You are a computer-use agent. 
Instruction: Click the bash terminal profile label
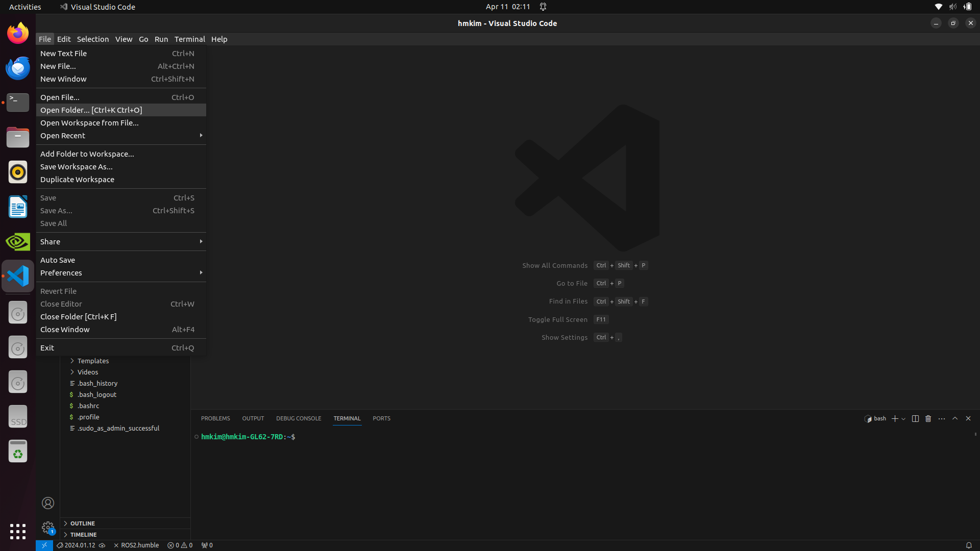(x=875, y=418)
